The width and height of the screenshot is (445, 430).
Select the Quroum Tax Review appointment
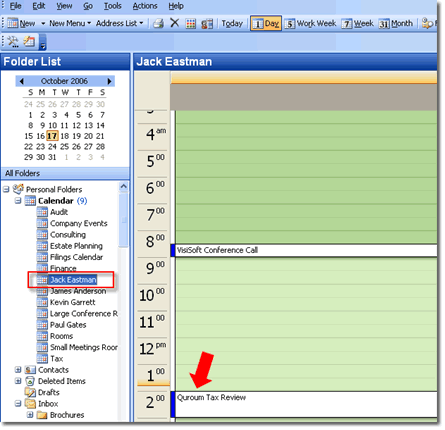click(x=304, y=404)
